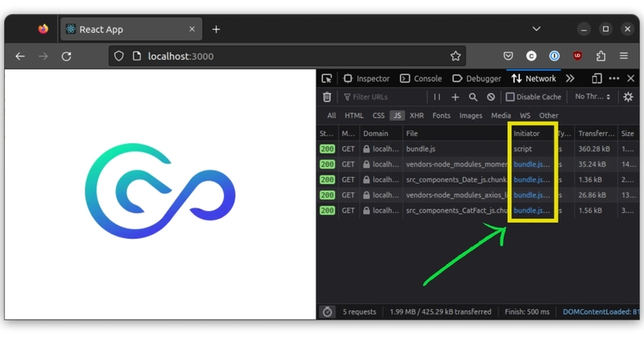
Task: Toggle the JS request filter
Action: pos(397,116)
